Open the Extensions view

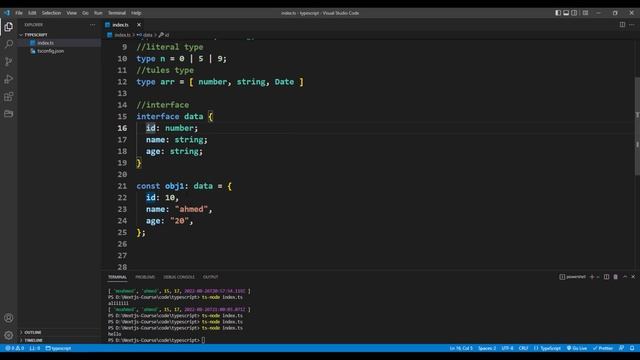click(9, 97)
